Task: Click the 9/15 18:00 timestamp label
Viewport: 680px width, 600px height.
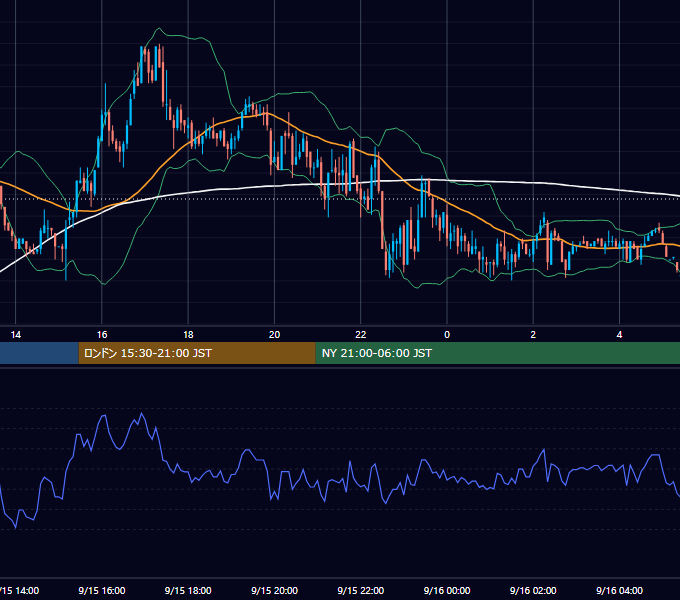Action: tap(188, 590)
